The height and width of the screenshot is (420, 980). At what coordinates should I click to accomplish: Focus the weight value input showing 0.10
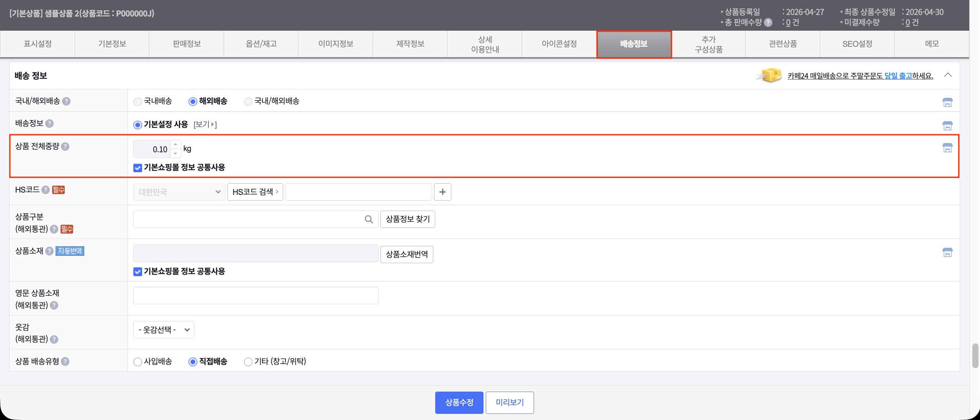(152, 149)
